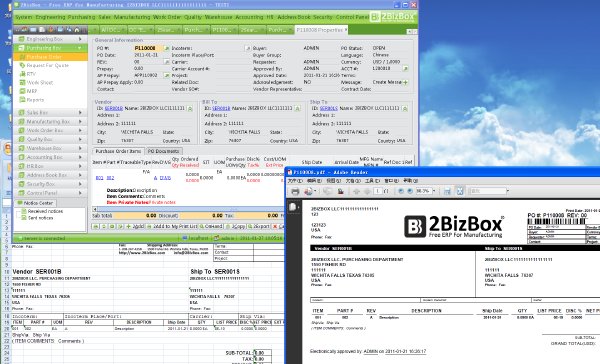Expand the HR Box sidebar section
This screenshot has width=600, height=364.
tap(51, 166)
